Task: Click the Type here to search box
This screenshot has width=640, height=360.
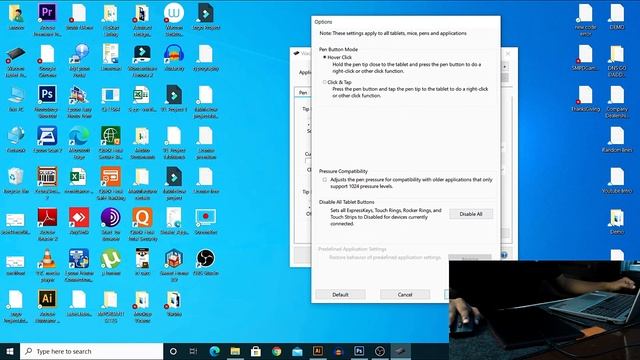Action: [91, 351]
